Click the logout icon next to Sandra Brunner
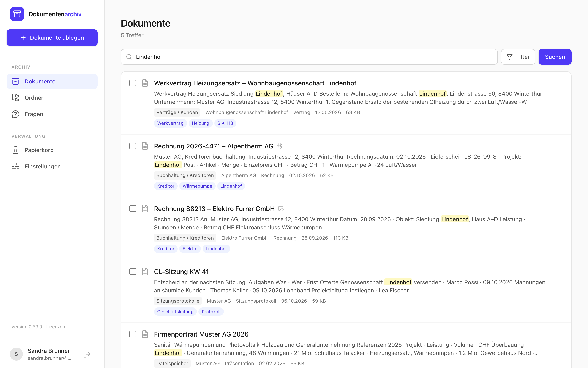 pyautogui.click(x=87, y=354)
